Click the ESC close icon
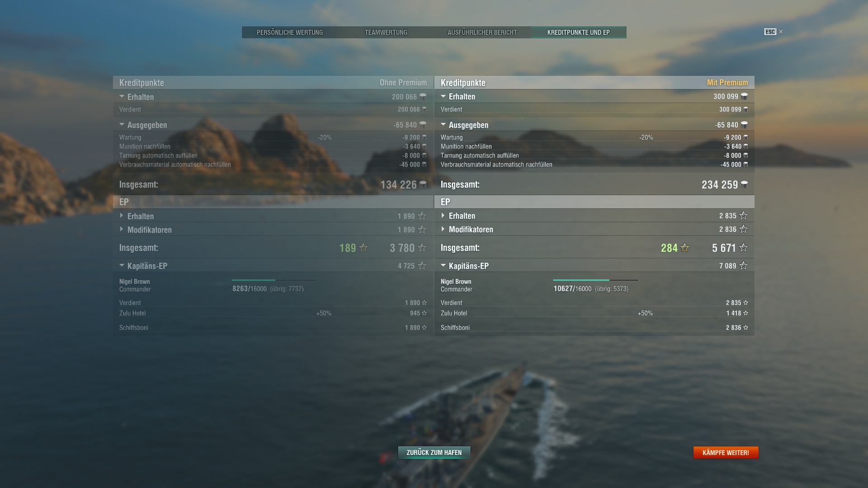Screen dimensions: 868x488 coord(781,32)
